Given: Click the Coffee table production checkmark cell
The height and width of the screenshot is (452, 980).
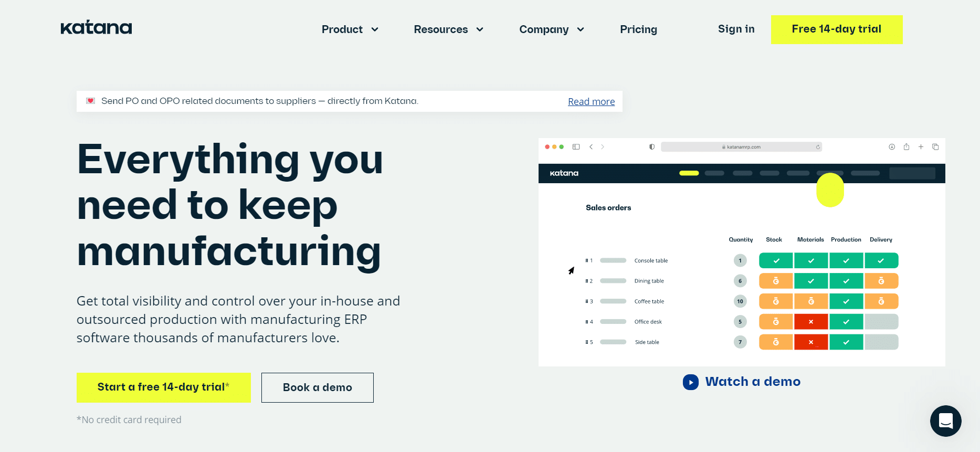Looking at the screenshot, I should (846, 301).
